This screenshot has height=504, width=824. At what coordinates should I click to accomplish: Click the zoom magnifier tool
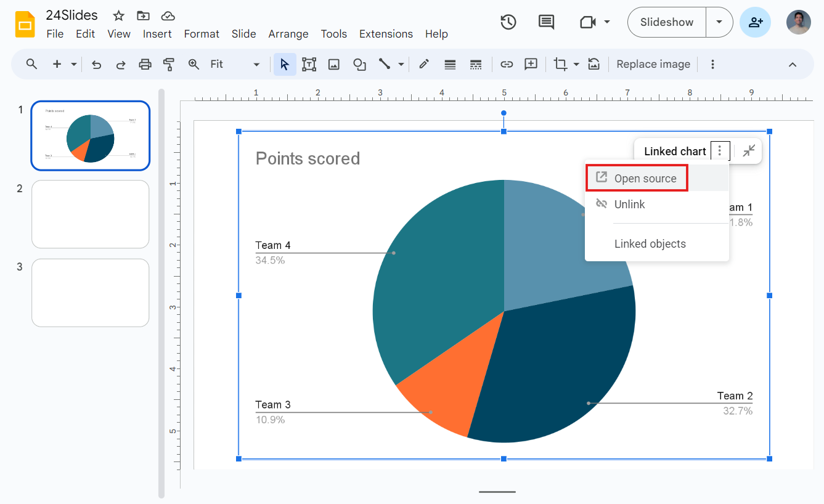(194, 64)
